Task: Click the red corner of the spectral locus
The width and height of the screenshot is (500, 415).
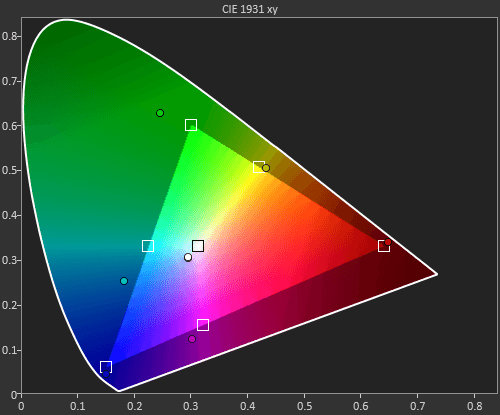Action: point(437,274)
